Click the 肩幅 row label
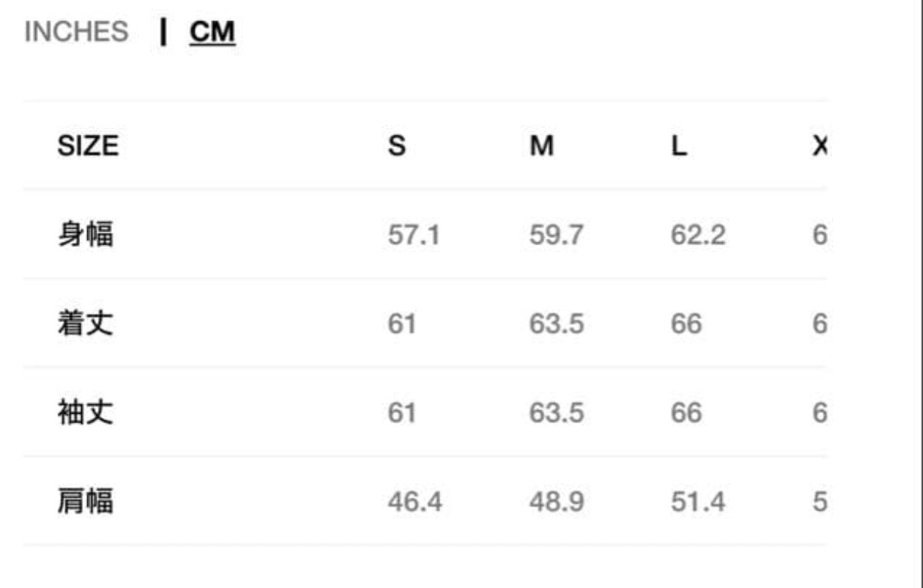The image size is (923, 588). click(86, 502)
